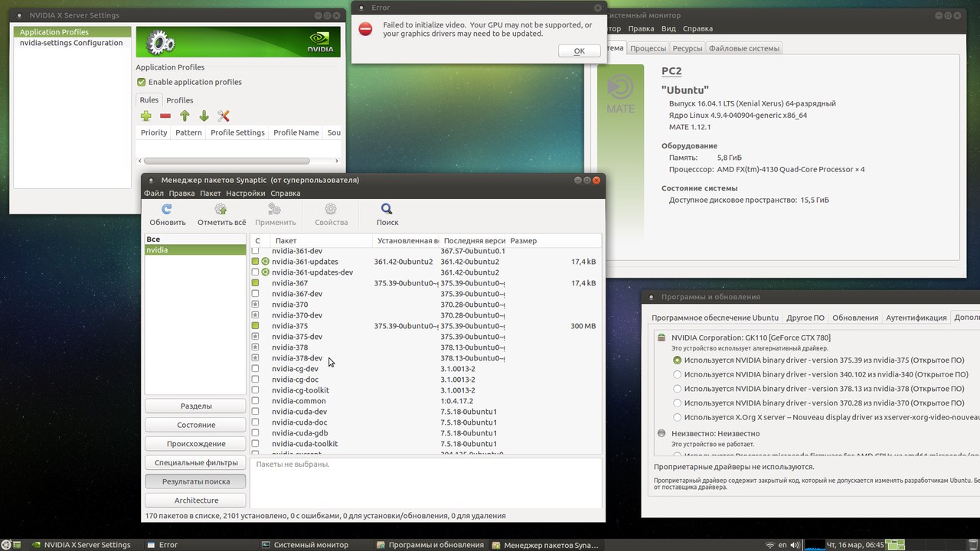Open Файл menu in Synaptic
The height and width of the screenshot is (551, 980).
(x=154, y=194)
